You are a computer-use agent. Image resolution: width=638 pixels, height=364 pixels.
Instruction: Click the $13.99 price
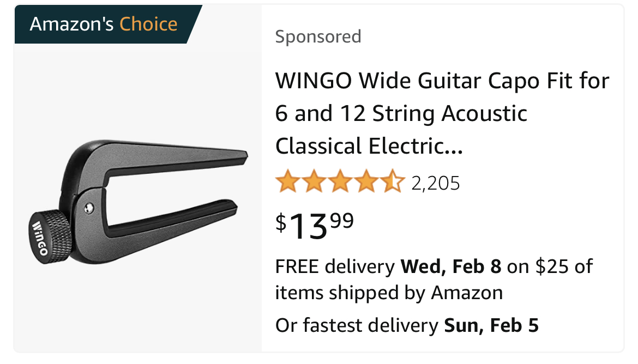tap(315, 225)
